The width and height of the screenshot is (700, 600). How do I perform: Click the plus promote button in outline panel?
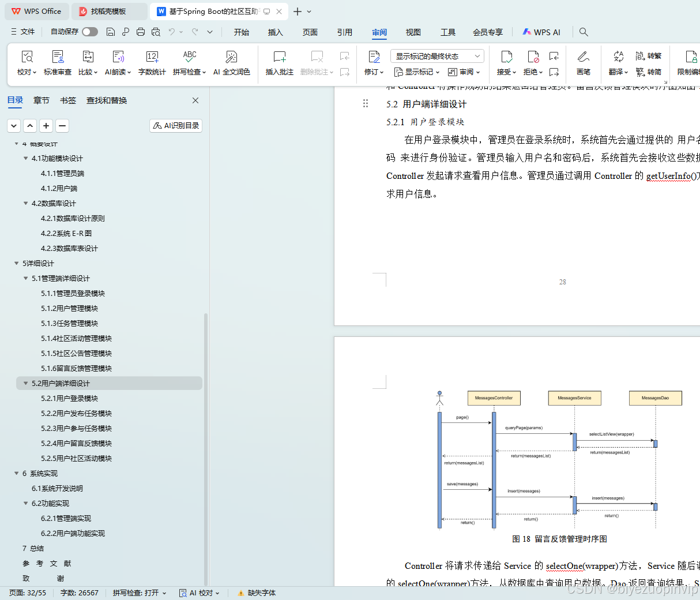point(46,125)
